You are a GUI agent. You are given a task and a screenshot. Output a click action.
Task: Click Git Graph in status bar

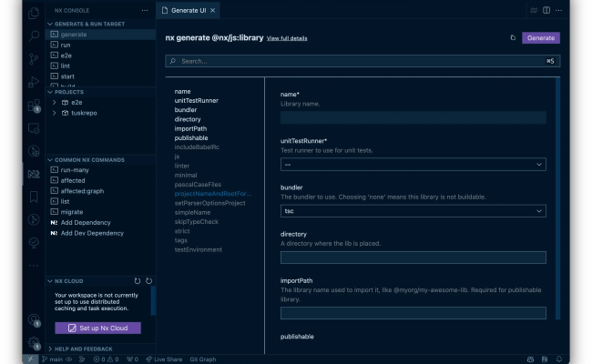tap(203, 359)
